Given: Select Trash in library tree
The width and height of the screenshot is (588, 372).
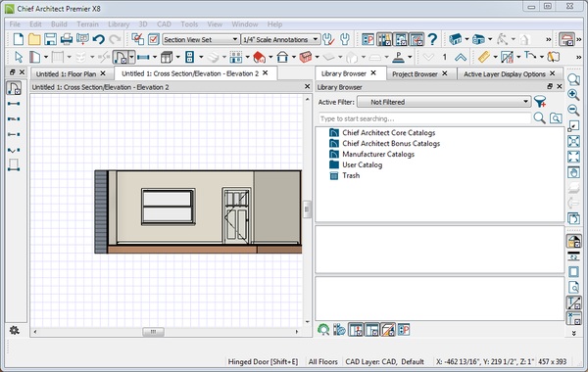Looking at the screenshot, I should click(351, 175).
